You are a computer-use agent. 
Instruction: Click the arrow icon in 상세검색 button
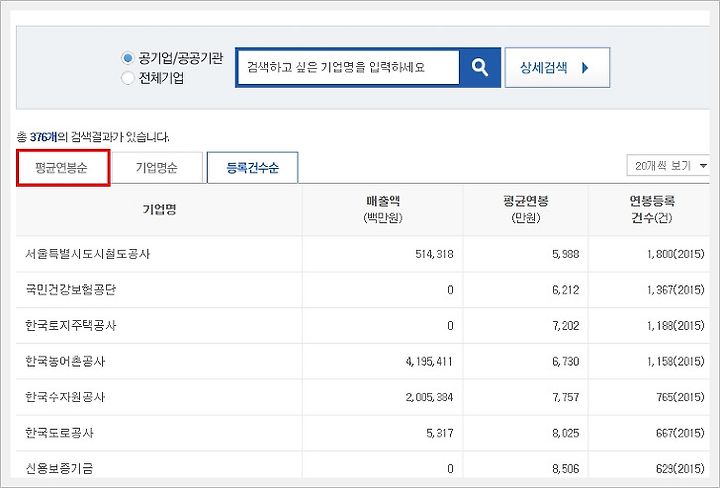(x=585, y=68)
